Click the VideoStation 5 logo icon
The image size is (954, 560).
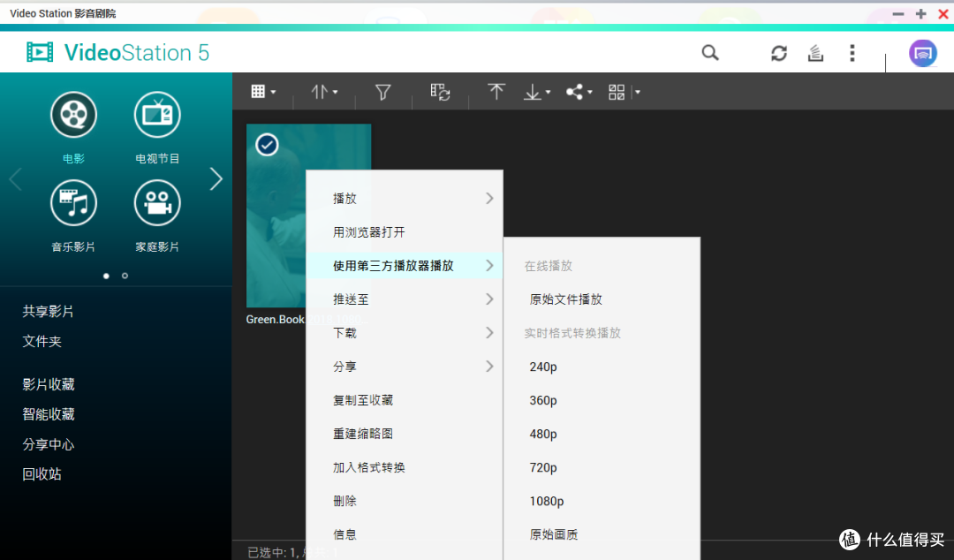click(40, 52)
